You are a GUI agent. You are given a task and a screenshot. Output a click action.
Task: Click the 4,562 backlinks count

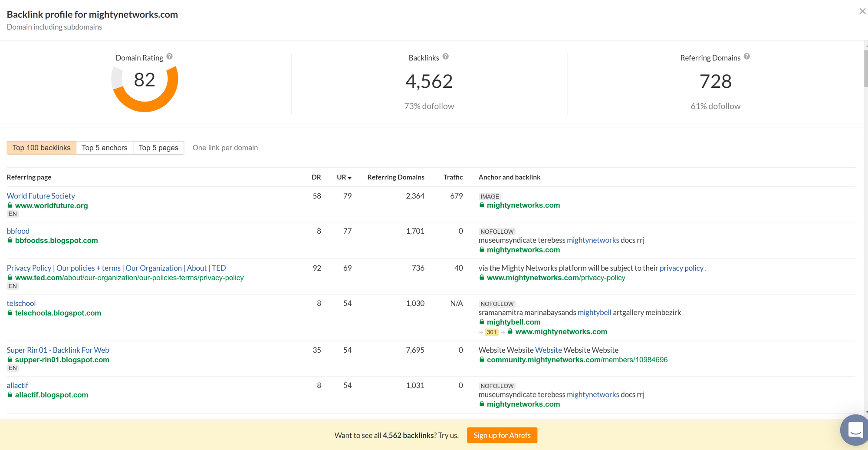pyautogui.click(x=429, y=81)
